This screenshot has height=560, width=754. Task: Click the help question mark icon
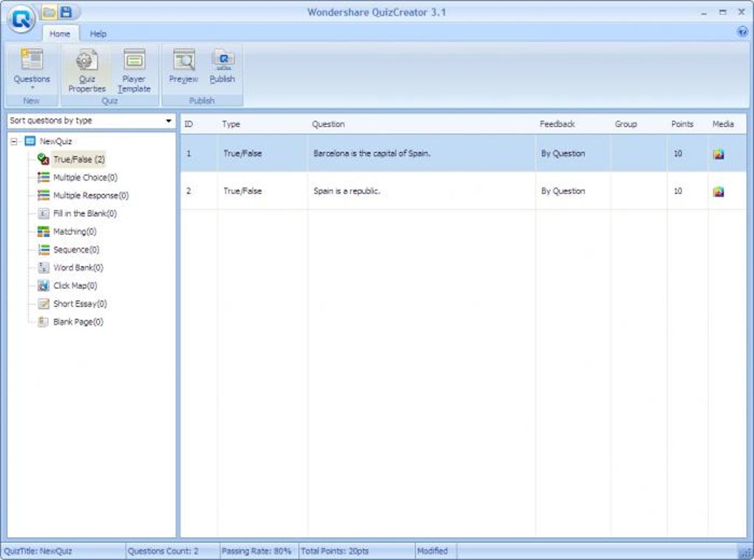click(742, 33)
